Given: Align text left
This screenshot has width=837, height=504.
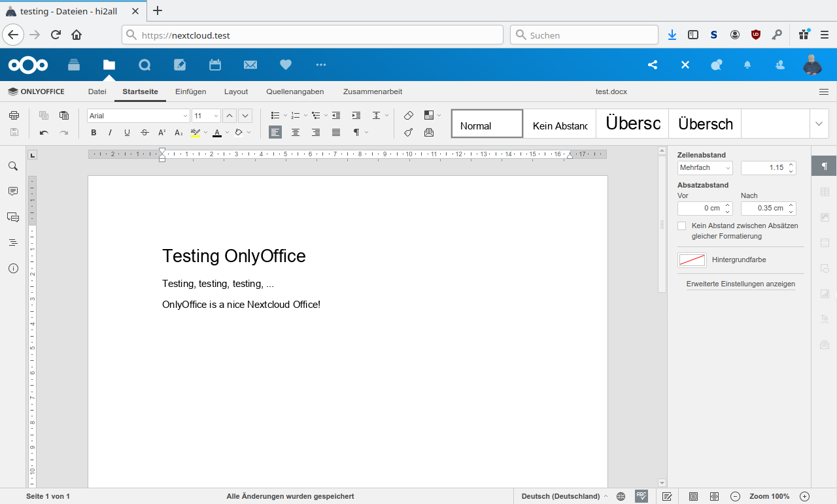Looking at the screenshot, I should [275, 133].
